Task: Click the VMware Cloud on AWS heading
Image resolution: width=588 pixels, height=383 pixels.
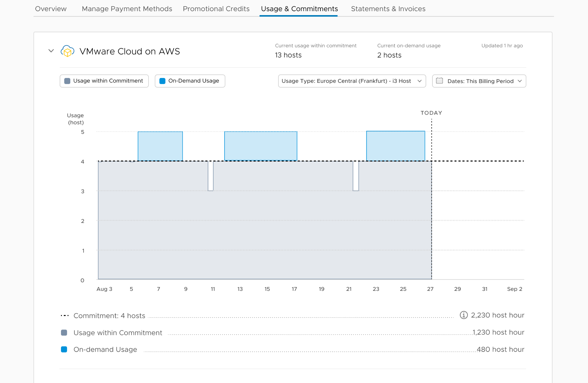Action: (130, 51)
